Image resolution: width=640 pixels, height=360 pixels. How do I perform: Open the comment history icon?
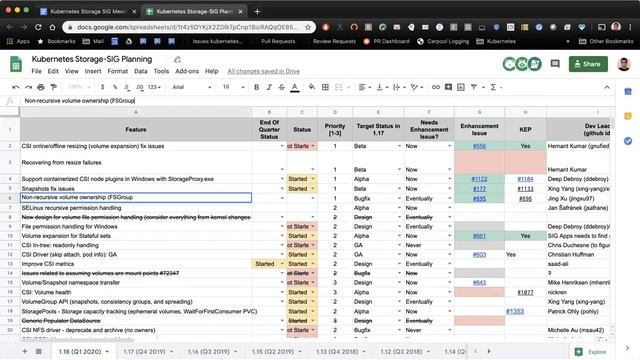click(x=555, y=64)
